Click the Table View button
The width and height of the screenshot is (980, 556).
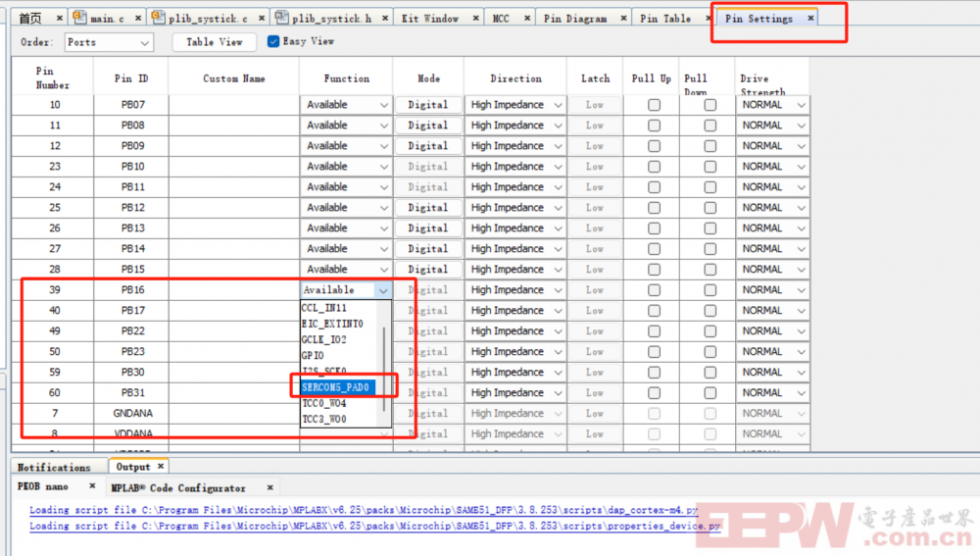(215, 42)
